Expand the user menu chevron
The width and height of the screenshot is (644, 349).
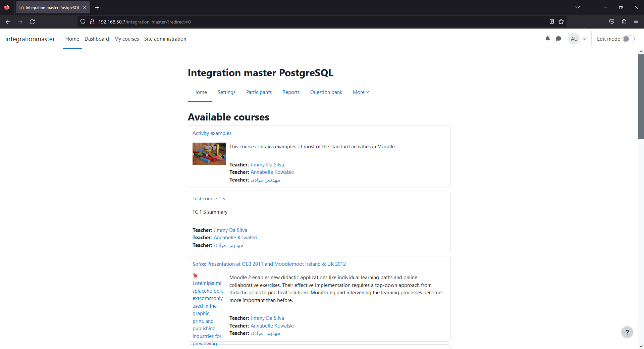click(584, 39)
